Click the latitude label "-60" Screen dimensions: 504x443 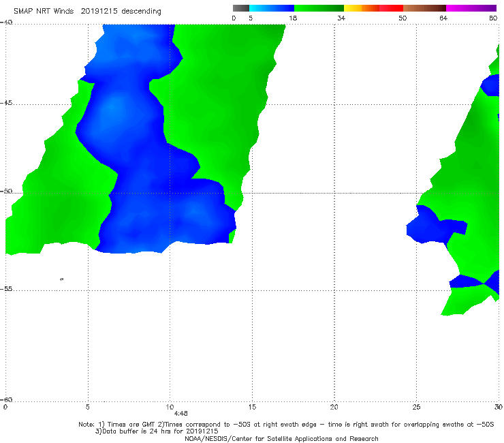(x=6, y=399)
